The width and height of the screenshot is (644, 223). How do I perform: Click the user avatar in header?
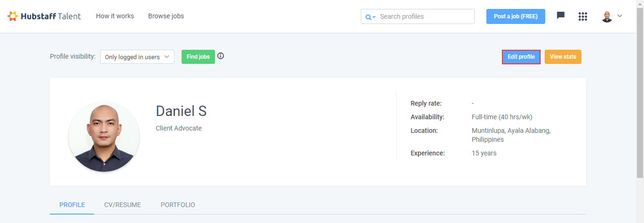pos(607,16)
